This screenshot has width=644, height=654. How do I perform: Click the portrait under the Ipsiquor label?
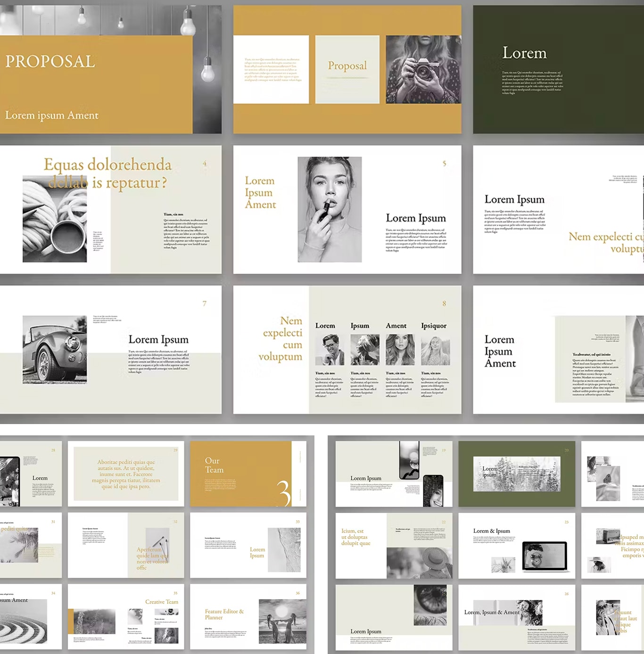coord(435,350)
